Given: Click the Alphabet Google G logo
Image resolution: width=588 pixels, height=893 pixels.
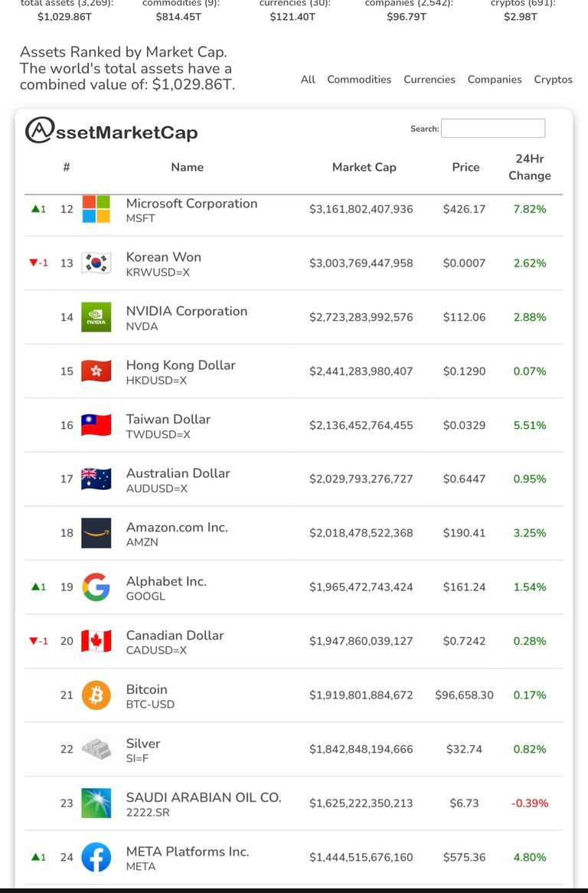Looking at the screenshot, I should tap(96, 587).
